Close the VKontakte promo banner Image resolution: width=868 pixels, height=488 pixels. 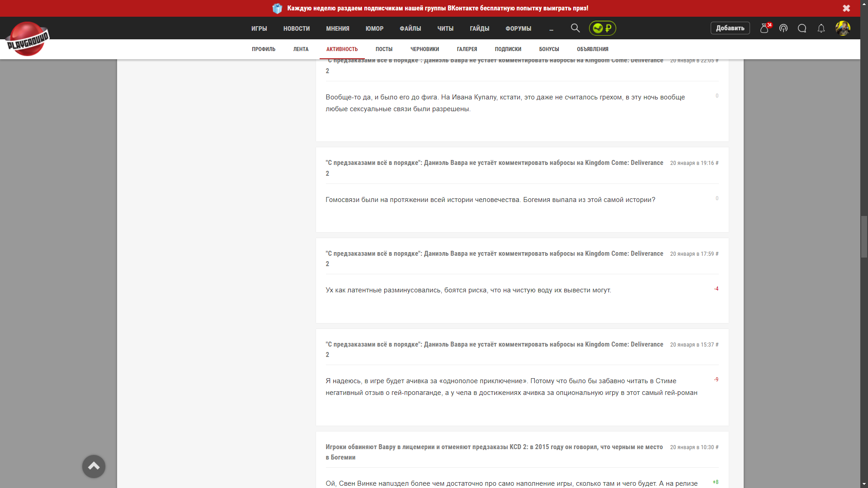coord(846,8)
